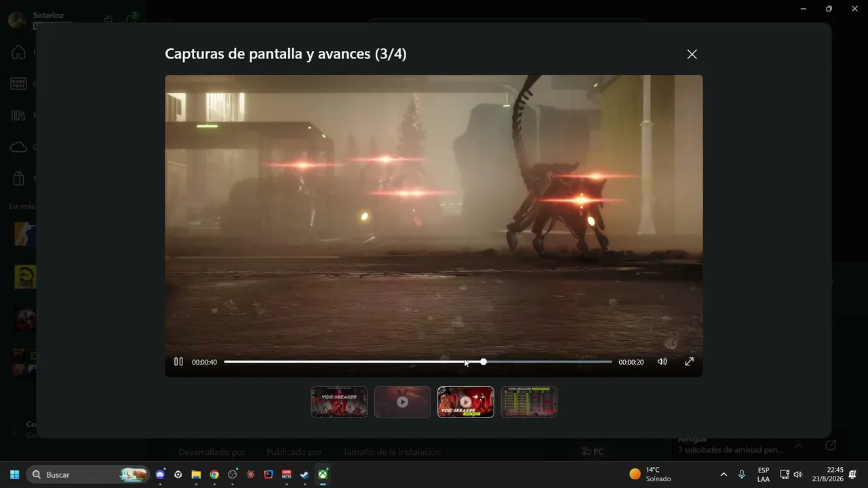The width and height of the screenshot is (868, 488).
Task: Open the ESP LAA language switcher
Action: point(764,474)
